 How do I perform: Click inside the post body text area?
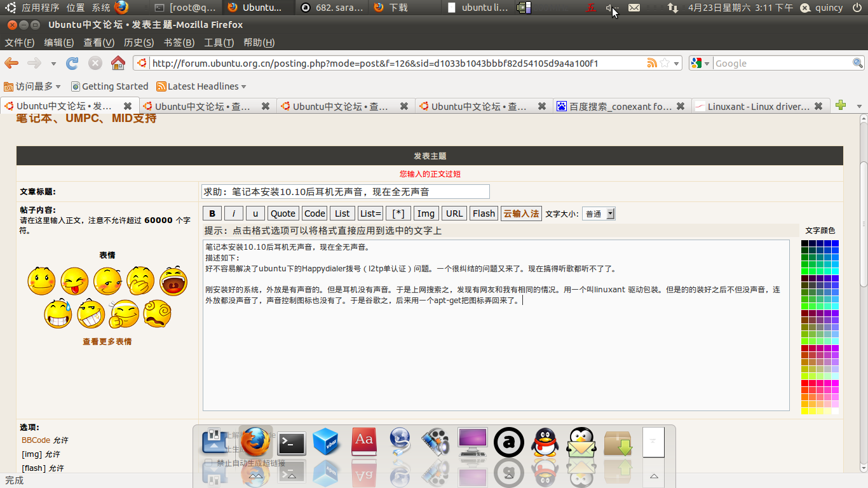496,325
